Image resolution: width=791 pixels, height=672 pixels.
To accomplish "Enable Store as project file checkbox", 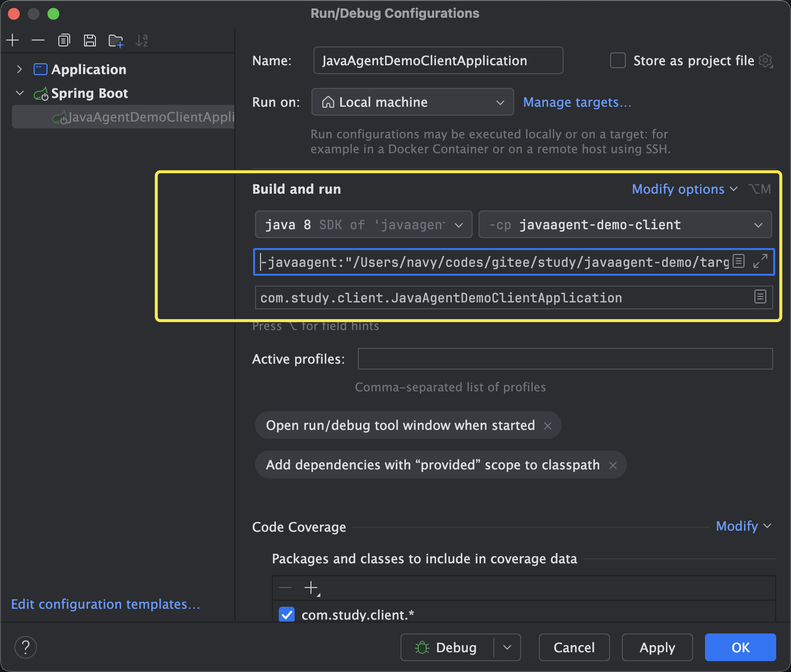I will [618, 60].
